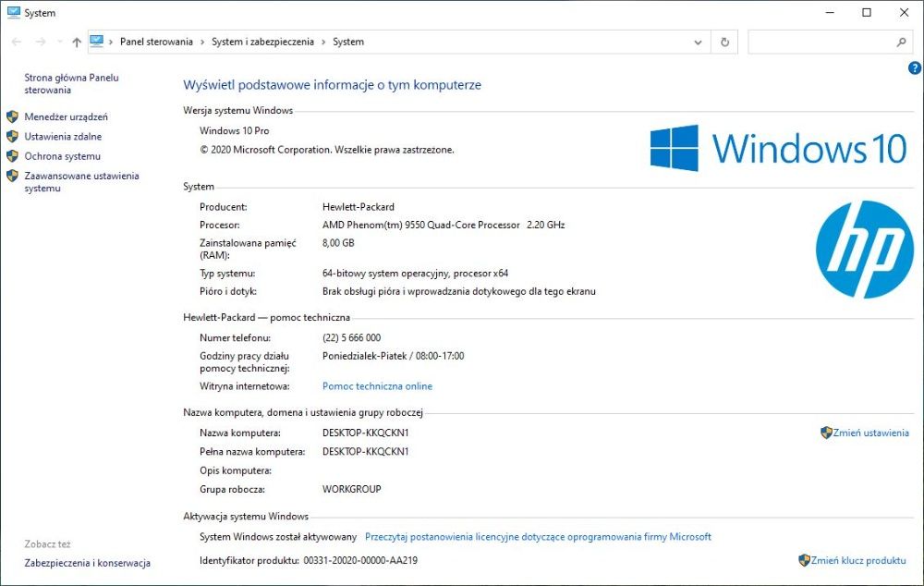This screenshot has width=924, height=586.
Task: Click full computer name value beside 'Pełna nazwa komputera:'
Action: pyautogui.click(x=365, y=452)
